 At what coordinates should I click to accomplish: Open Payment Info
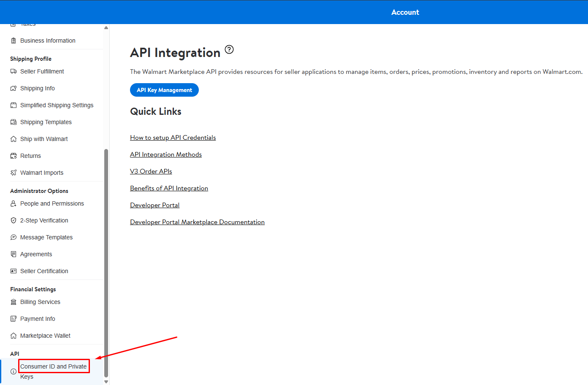click(x=38, y=319)
